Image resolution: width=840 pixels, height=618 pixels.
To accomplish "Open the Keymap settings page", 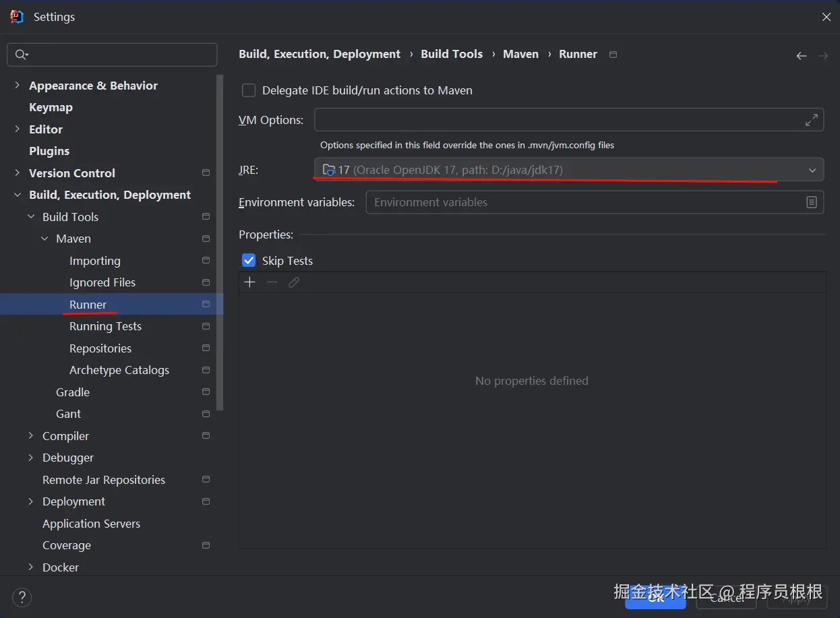I will [51, 107].
